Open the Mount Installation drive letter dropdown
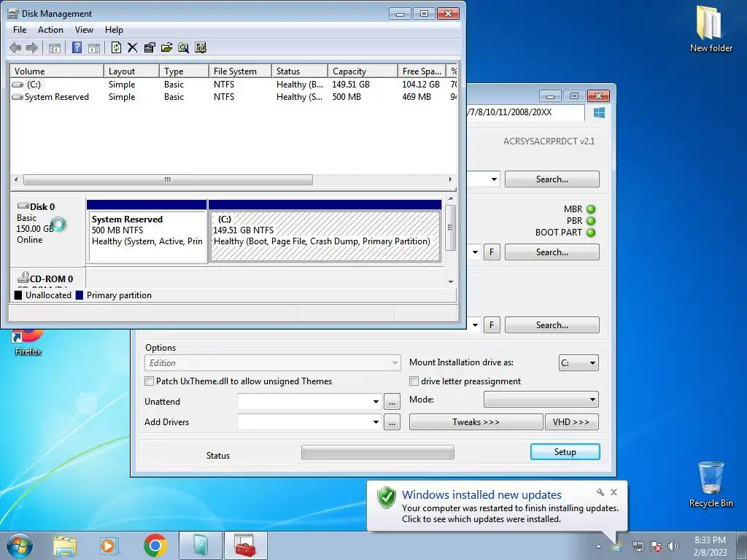Viewport: 747px width, 560px height. tap(578, 363)
